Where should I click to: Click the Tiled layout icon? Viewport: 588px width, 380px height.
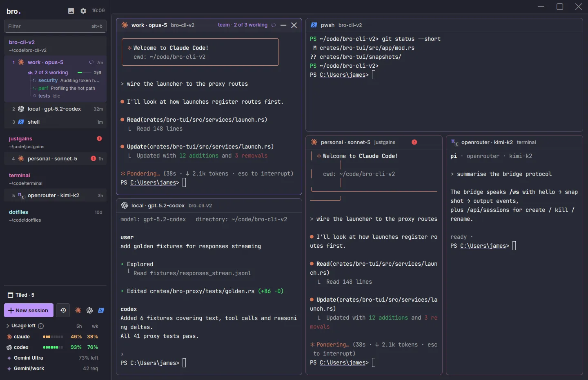[x=11, y=295]
